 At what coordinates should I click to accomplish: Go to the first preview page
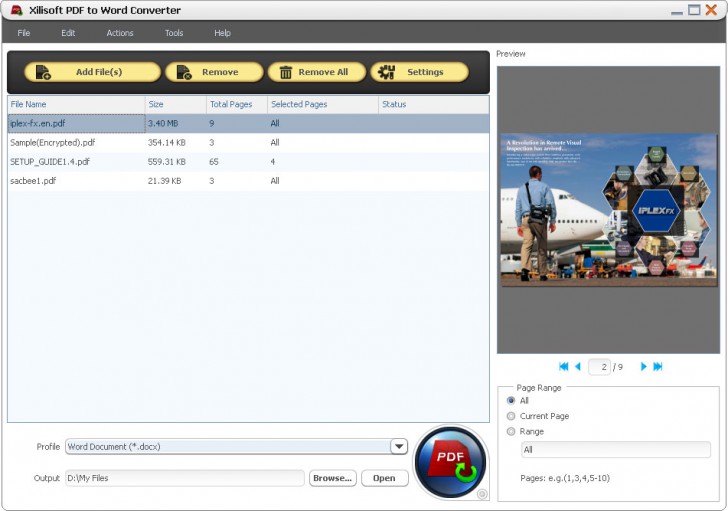tap(564, 367)
